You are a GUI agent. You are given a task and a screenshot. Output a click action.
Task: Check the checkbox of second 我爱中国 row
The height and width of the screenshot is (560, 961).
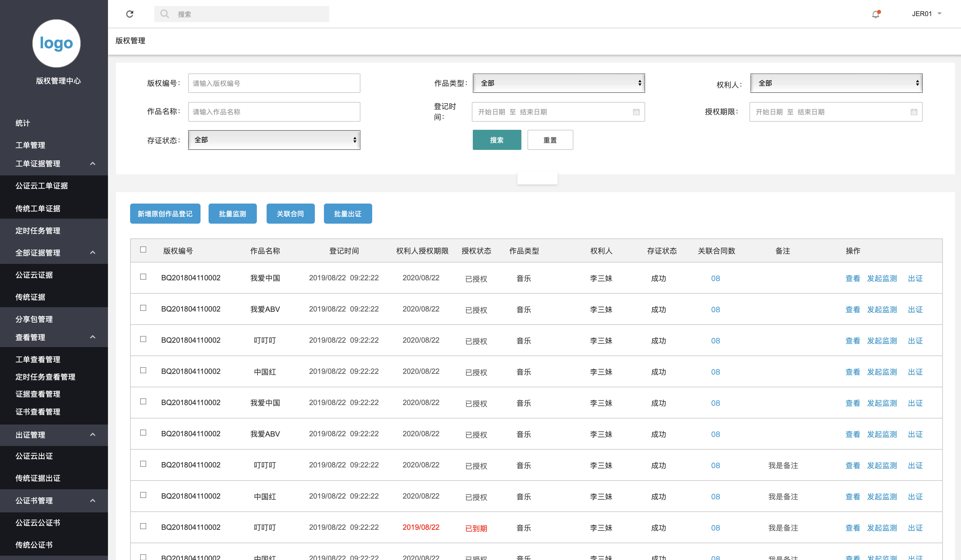coord(143,401)
